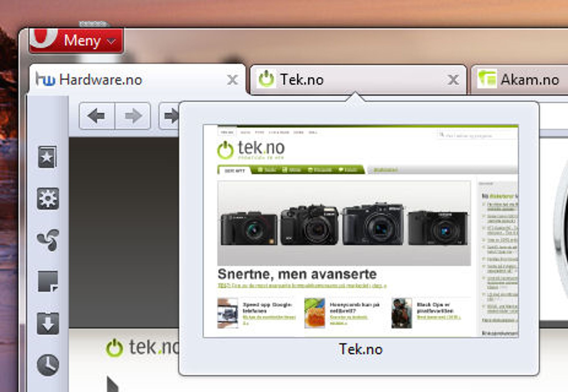This screenshot has height=392, width=568.
Task: Click the tek.no logo on the page below
Action: coord(143,348)
